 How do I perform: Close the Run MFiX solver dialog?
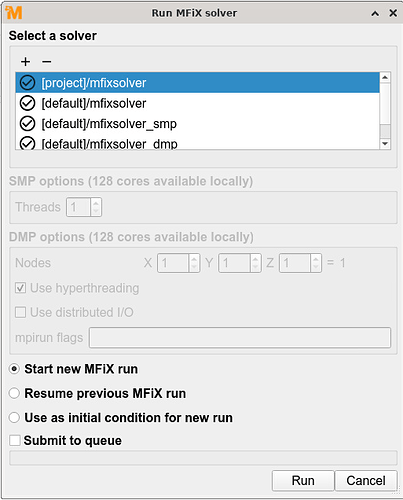pyautogui.click(x=393, y=13)
